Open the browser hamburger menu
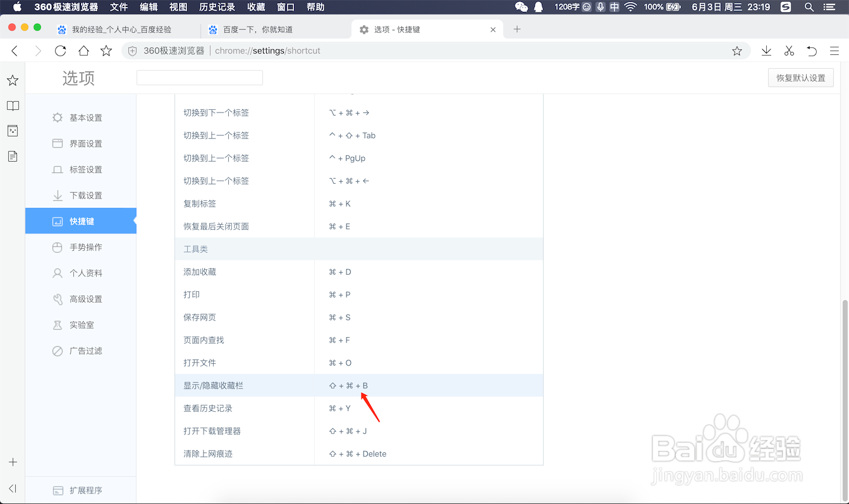 click(834, 51)
